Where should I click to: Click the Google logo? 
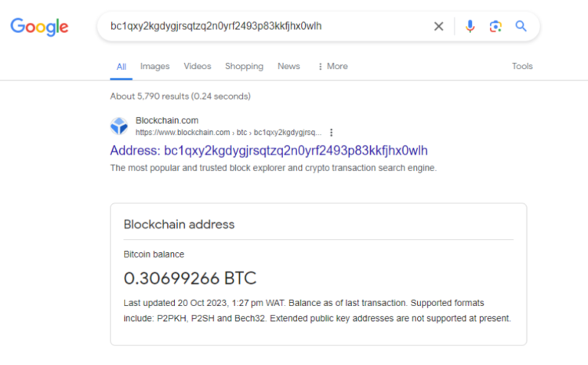pyautogui.click(x=39, y=27)
